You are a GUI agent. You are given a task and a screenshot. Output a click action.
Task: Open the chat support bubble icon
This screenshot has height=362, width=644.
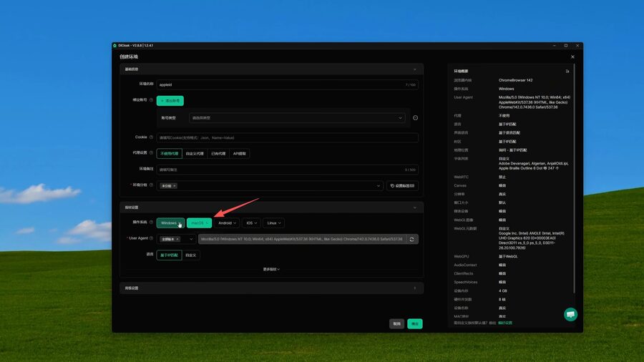coord(570,315)
